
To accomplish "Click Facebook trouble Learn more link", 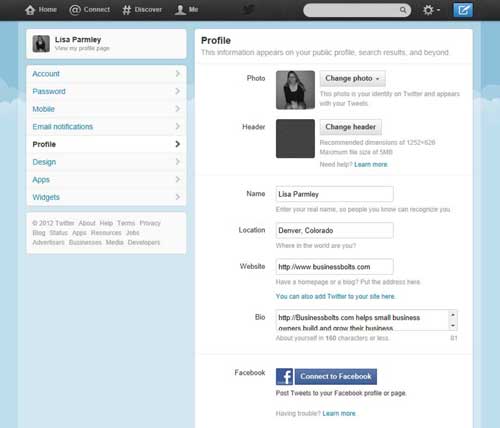I will pos(339,414).
